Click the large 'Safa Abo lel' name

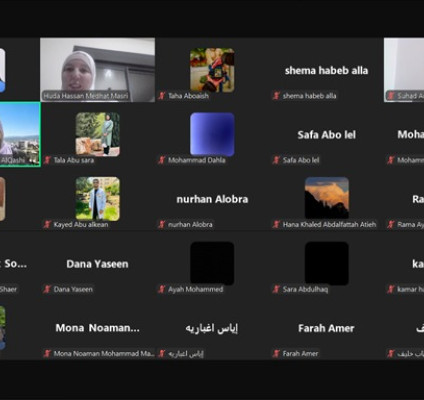pos(327,135)
